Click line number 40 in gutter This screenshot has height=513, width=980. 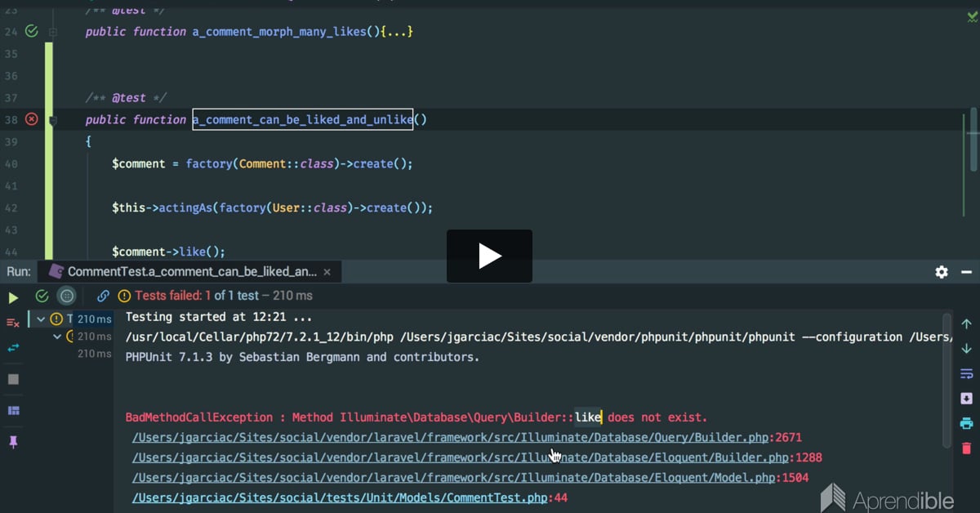(x=11, y=163)
